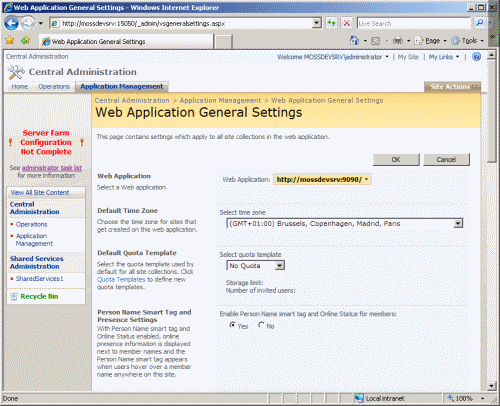Go back using the browser Back arrow
Viewport: 500px width, 406px height.
tap(11, 23)
